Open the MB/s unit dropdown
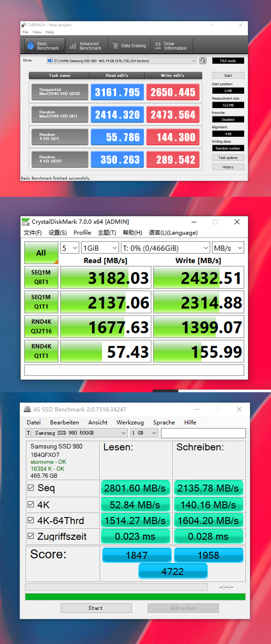 pos(228,248)
